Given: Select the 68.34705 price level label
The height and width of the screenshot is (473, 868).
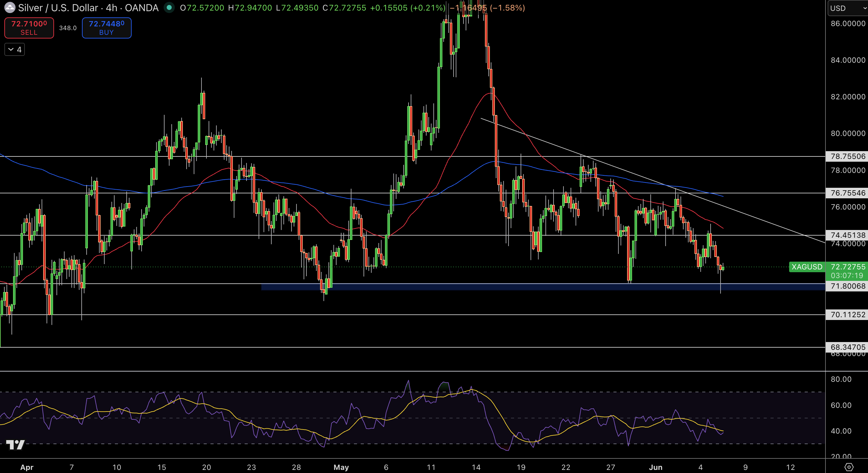Looking at the screenshot, I should pos(847,347).
